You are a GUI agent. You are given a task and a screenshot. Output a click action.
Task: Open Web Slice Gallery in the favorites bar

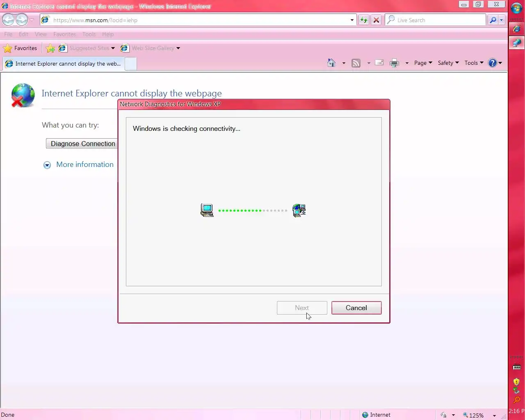[150, 48]
